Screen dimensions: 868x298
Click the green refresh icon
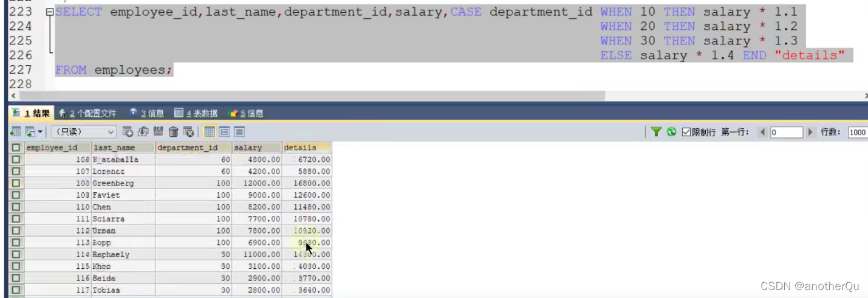pyautogui.click(x=671, y=131)
